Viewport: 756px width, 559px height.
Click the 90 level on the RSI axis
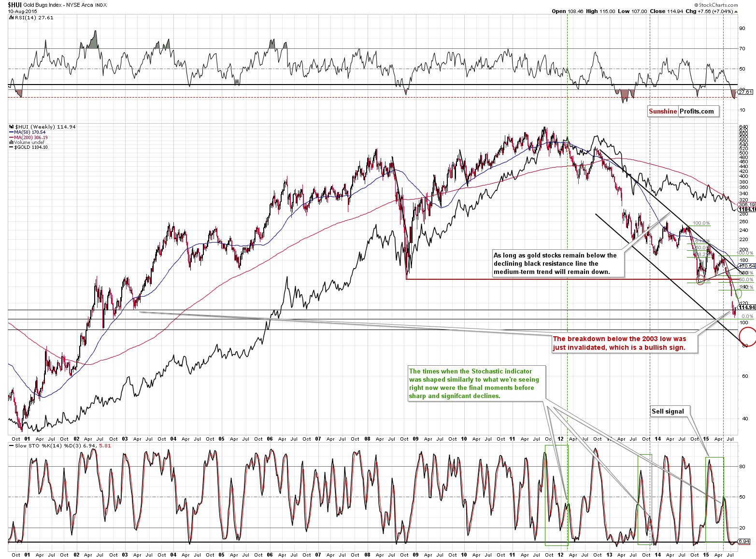pos(742,28)
